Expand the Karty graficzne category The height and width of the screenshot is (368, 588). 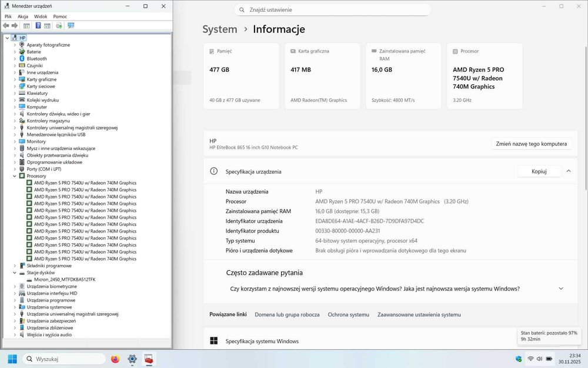(x=15, y=79)
